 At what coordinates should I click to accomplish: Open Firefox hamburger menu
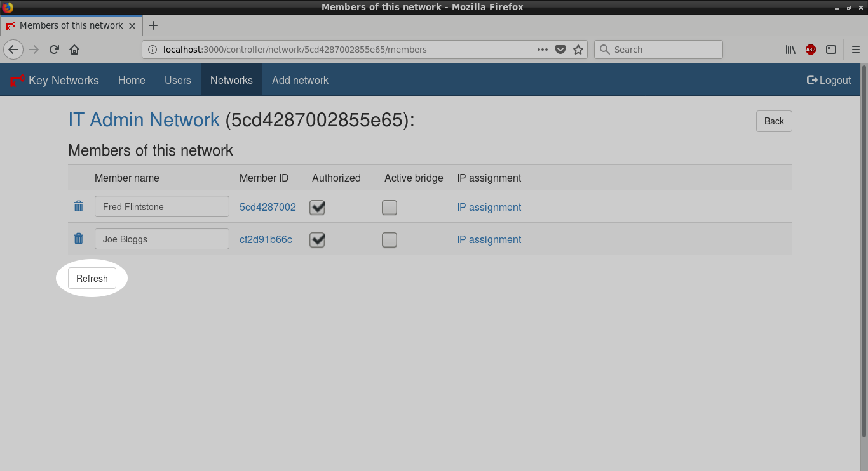point(855,50)
